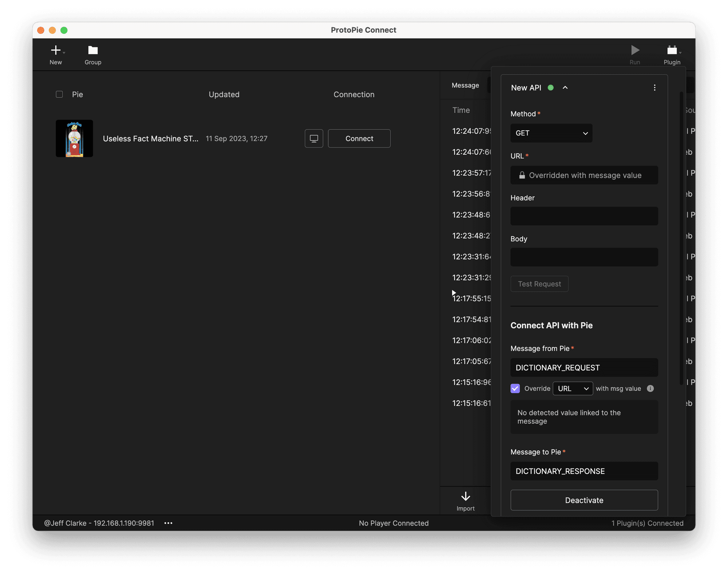The width and height of the screenshot is (728, 574).
Task: Click the info icon beside with msg value
Action: [x=650, y=388]
